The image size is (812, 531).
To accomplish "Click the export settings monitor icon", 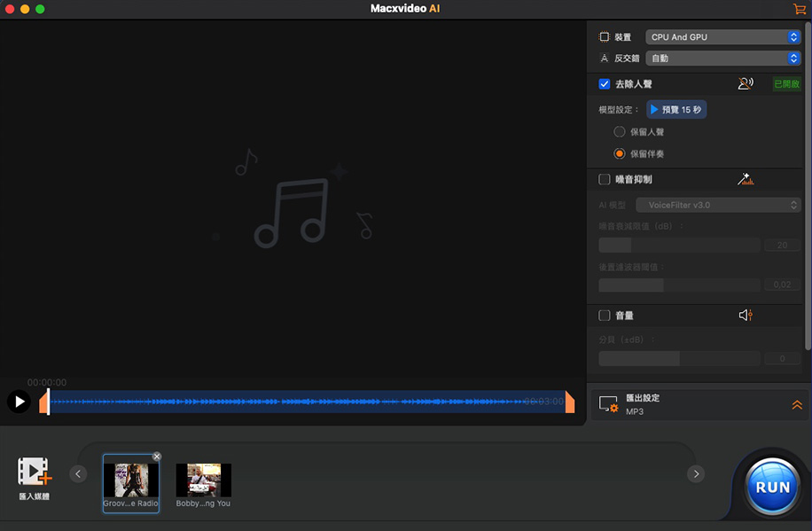I will pos(608,404).
